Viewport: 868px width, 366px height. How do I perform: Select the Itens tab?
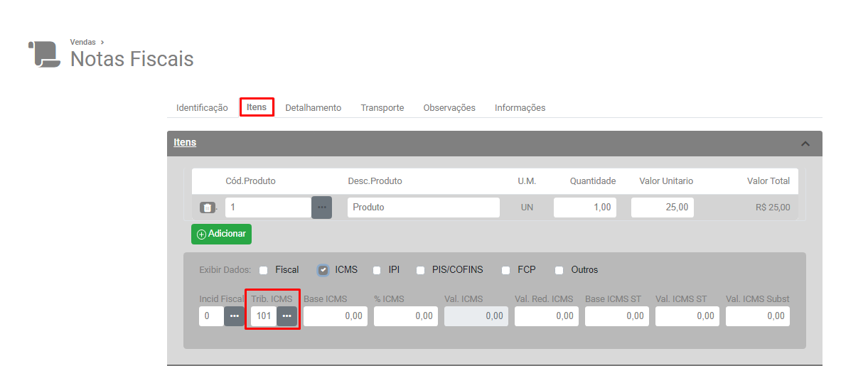[257, 107]
